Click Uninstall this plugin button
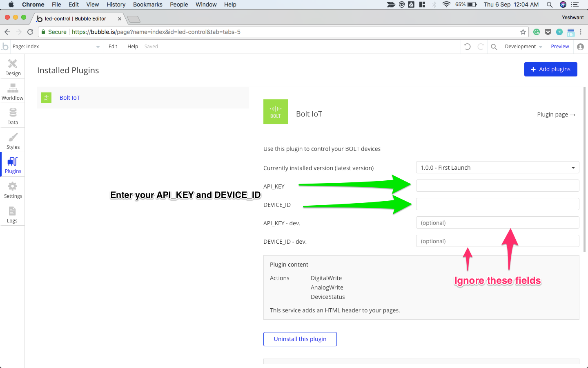Screen dimensions: 588x368 pos(300,339)
